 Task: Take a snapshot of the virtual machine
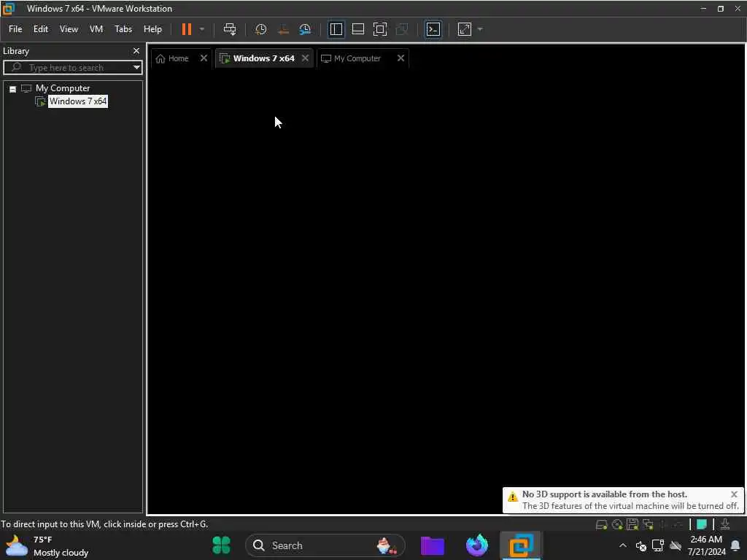260,29
